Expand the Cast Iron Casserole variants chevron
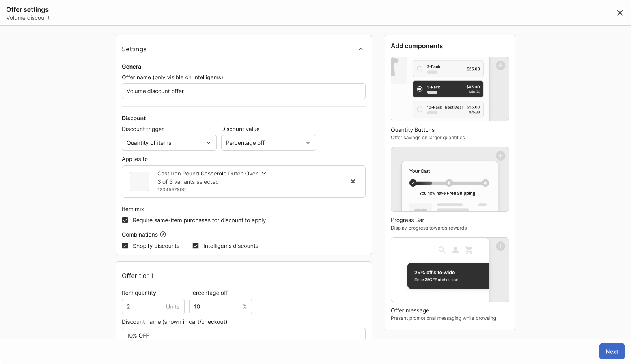The image size is (631, 364). (x=264, y=174)
